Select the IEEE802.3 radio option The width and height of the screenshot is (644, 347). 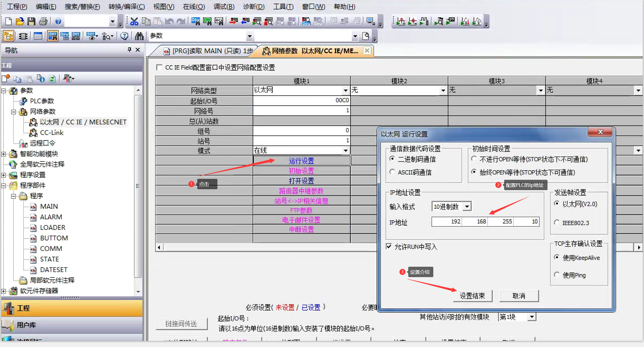pyautogui.click(x=557, y=223)
